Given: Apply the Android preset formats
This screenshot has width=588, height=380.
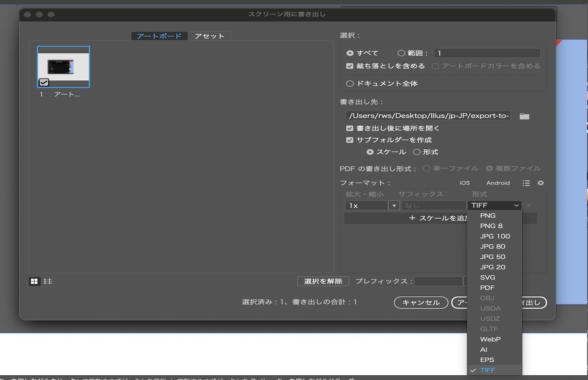Looking at the screenshot, I should (x=498, y=183).
